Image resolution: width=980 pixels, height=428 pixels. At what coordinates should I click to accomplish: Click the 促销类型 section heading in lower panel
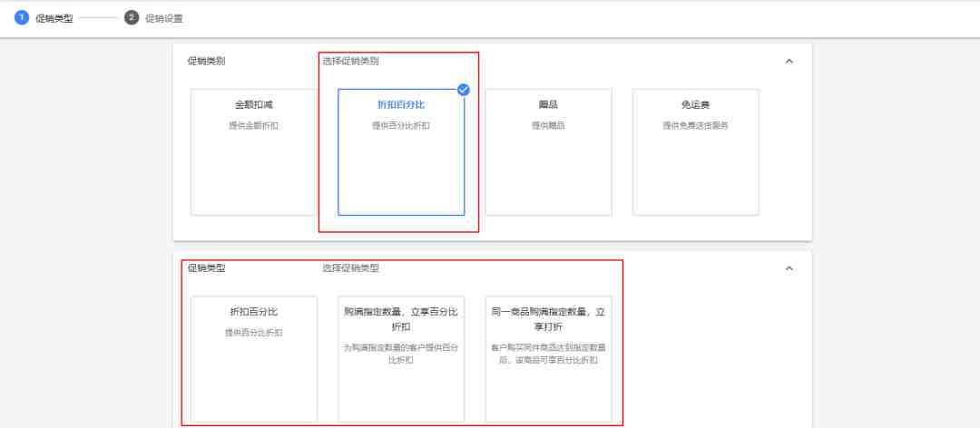(x=207, y=268)
